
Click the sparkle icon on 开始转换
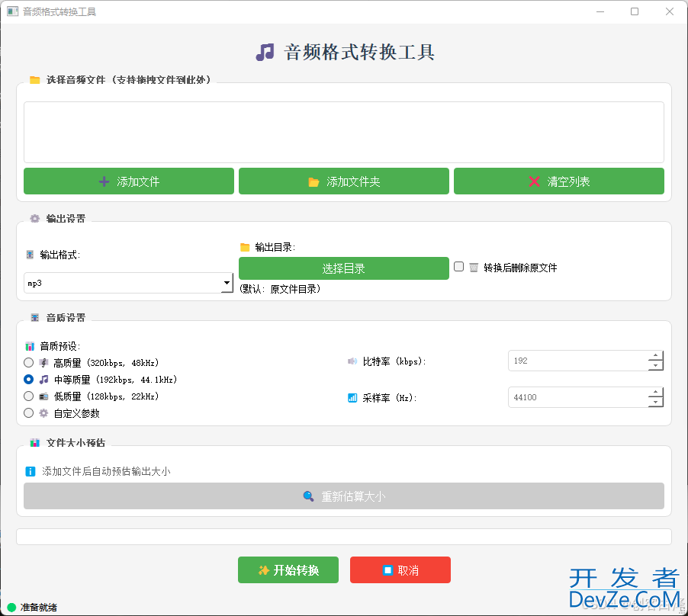pyautogui.click(x=263, y=570)
